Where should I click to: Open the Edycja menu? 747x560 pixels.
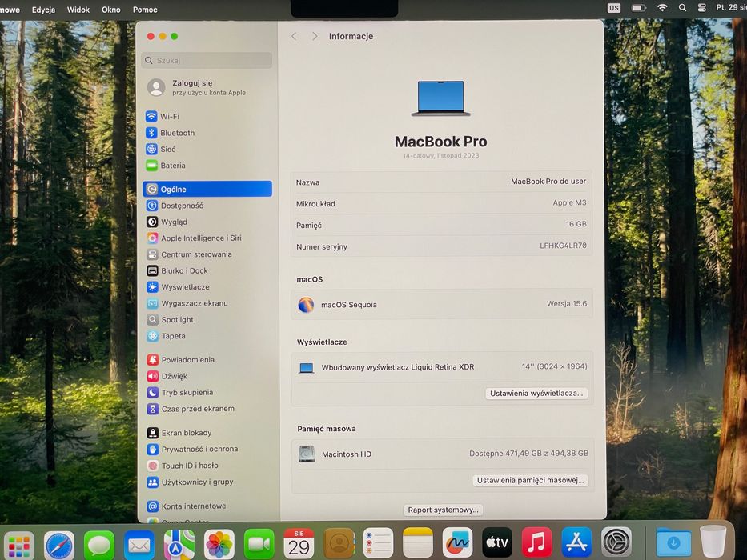43,10
